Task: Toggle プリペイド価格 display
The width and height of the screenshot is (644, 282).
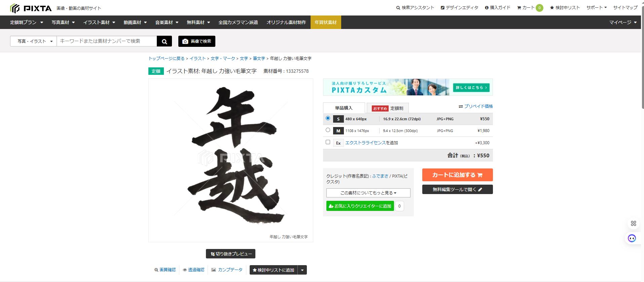Action: [475, 106]
